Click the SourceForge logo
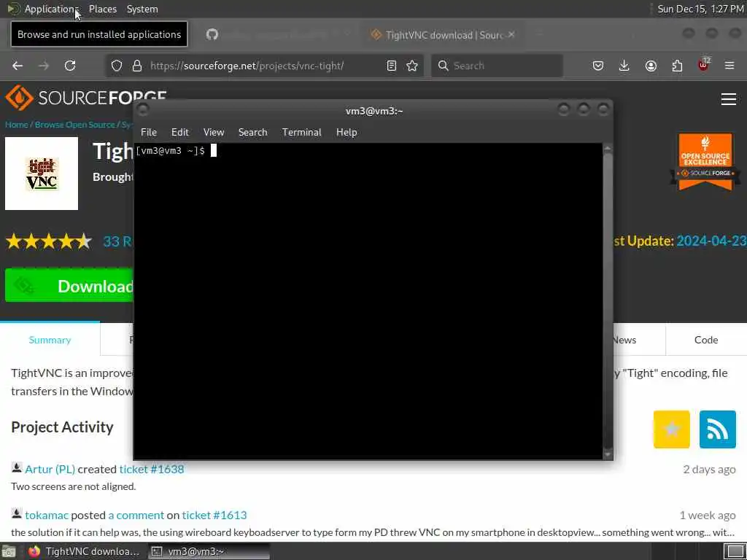This screenshot has height=560, width=747. pos(86,98)
